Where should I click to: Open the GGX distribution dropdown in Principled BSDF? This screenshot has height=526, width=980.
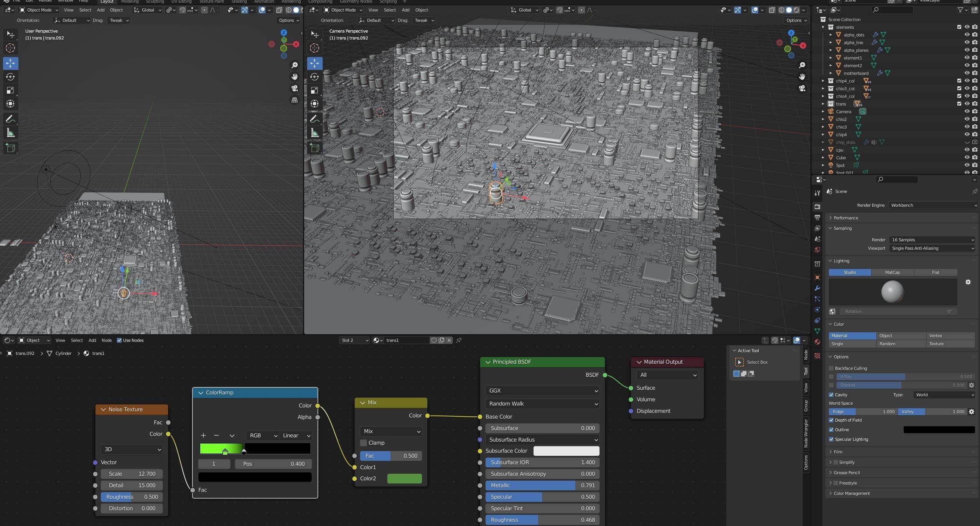coord(542,391)
